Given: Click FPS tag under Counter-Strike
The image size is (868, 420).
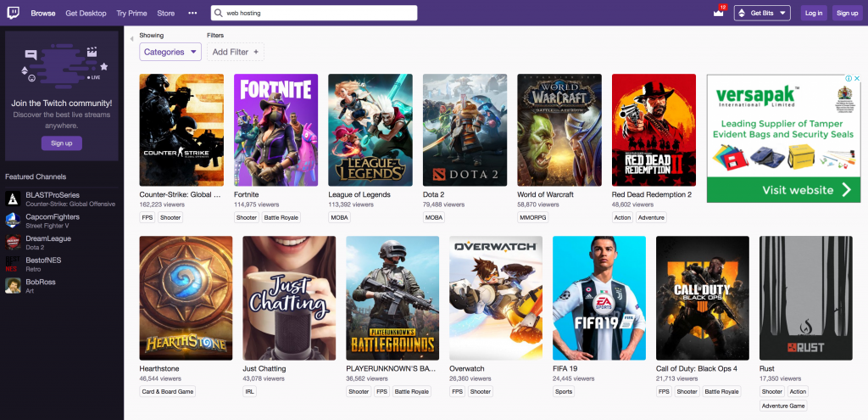Looking at the screenshot, I should tap(147, 218).
